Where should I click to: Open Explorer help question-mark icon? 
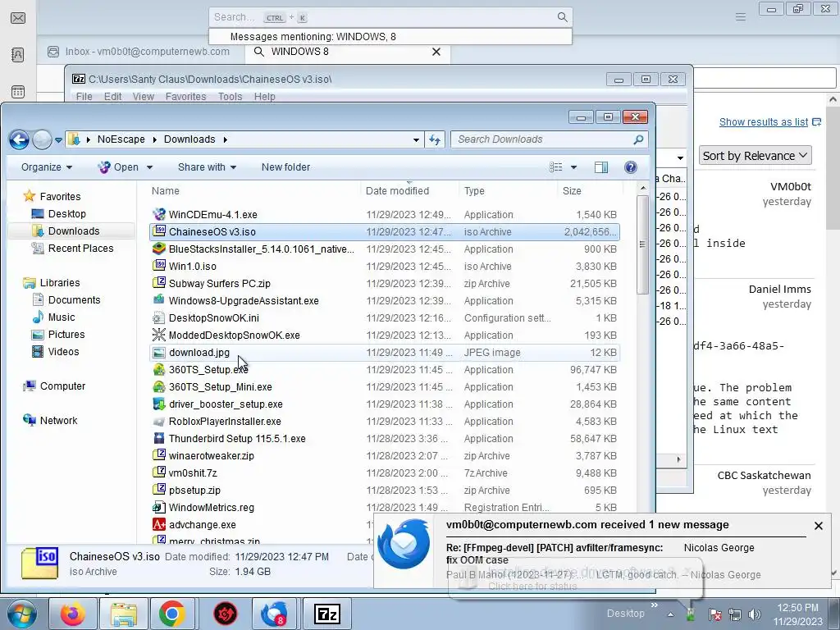[x=631, y=167]
